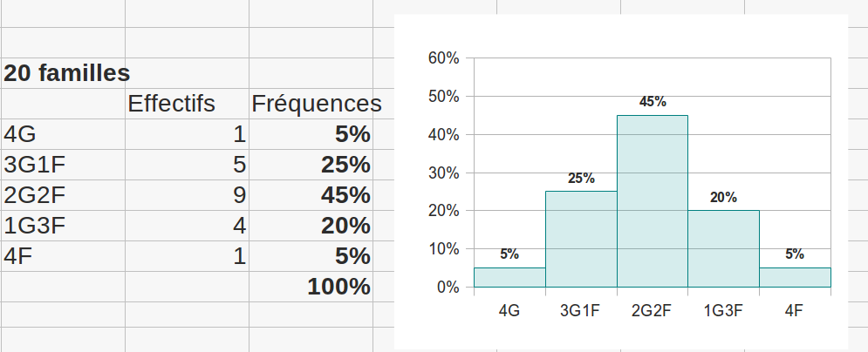Click the Effectifs column header cell
This screenshot has width=868, height=352.
[187, 104]
